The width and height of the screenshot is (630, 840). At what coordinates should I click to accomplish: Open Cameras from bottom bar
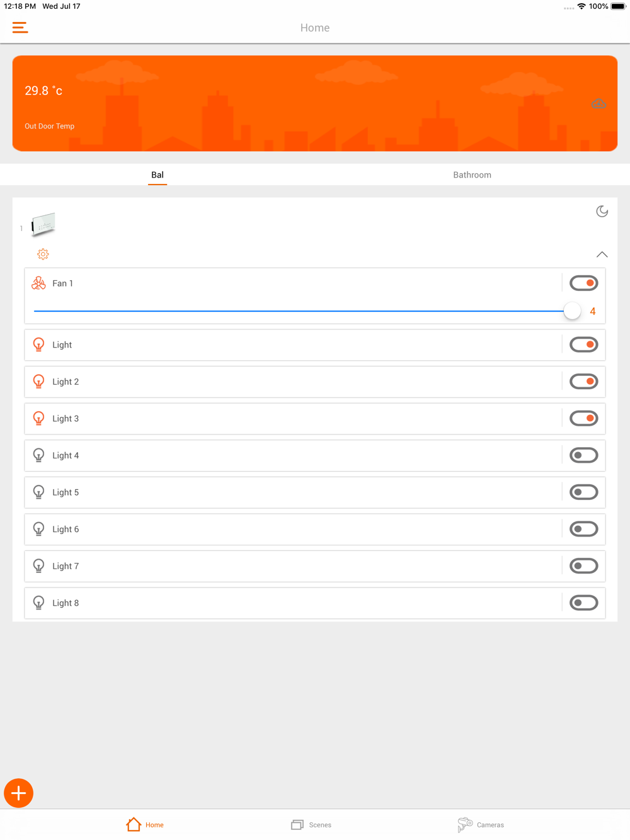481,825
